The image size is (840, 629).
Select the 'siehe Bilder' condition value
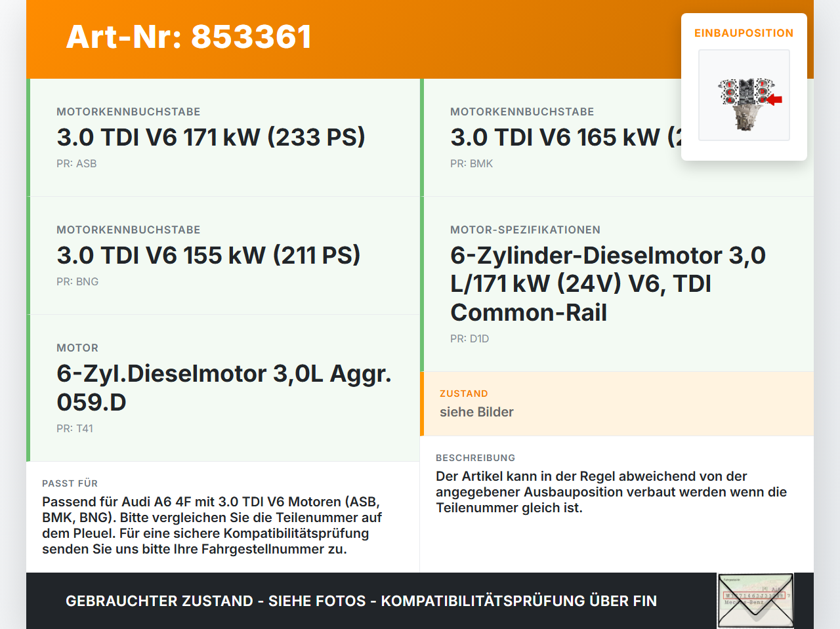coord(476,412)
